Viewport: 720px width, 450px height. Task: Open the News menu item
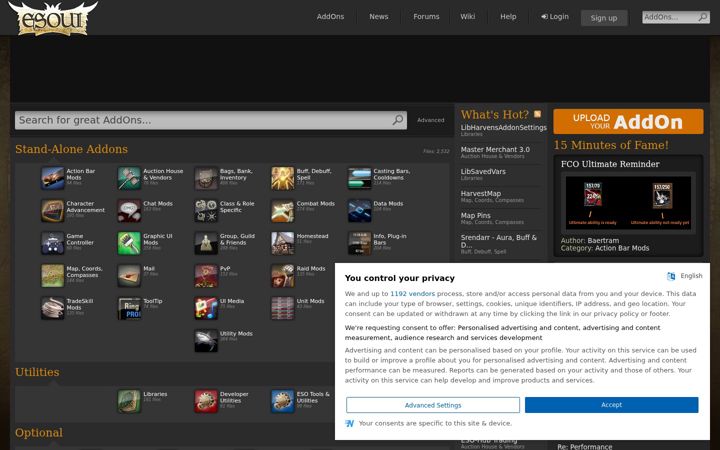(379, 17)
